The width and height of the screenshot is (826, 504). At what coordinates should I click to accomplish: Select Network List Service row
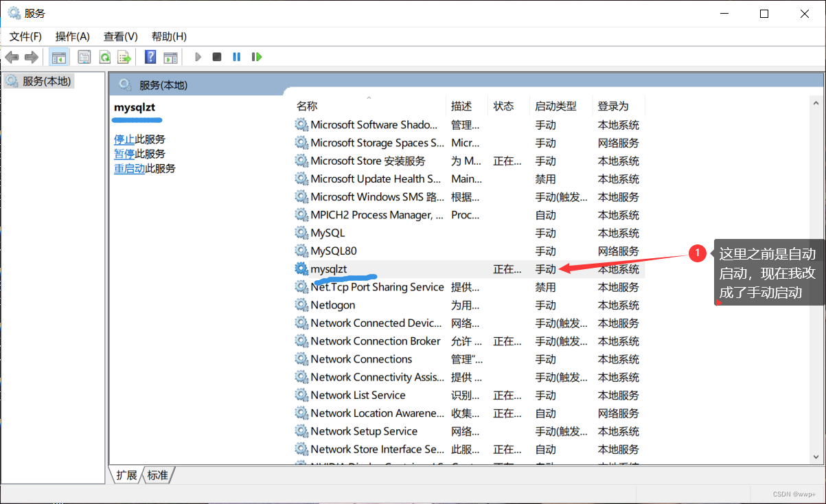click(x=468, y=396)
